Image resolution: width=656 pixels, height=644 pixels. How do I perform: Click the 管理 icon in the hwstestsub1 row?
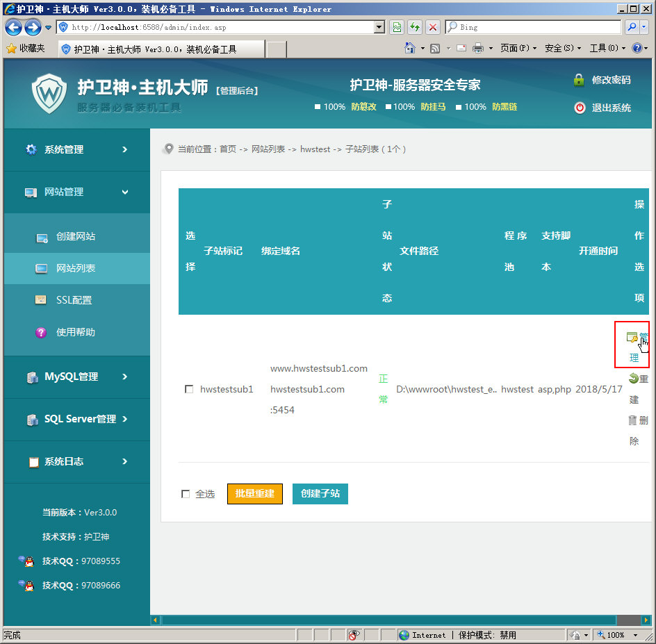632,338
